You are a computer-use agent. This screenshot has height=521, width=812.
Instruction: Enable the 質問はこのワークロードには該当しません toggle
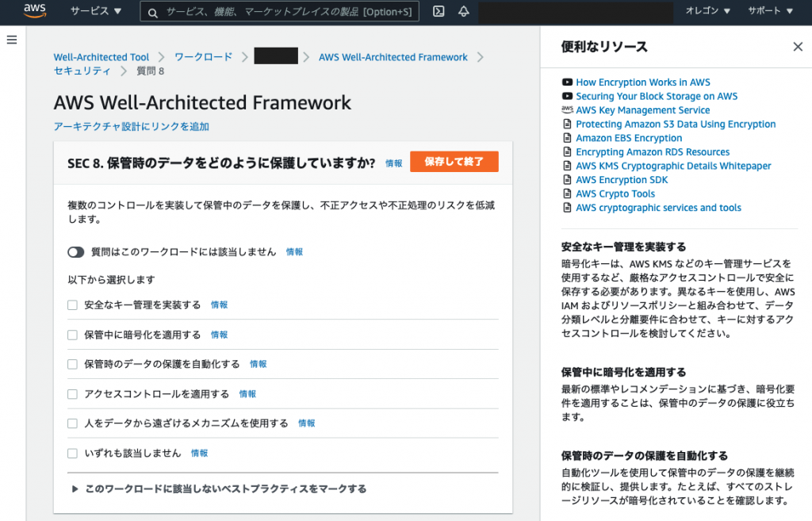pyautogui.click(x=76, y=251)
